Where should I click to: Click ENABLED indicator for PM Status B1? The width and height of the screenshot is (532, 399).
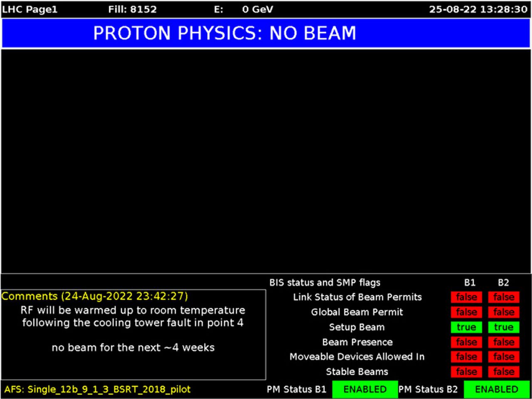(365, 389)
